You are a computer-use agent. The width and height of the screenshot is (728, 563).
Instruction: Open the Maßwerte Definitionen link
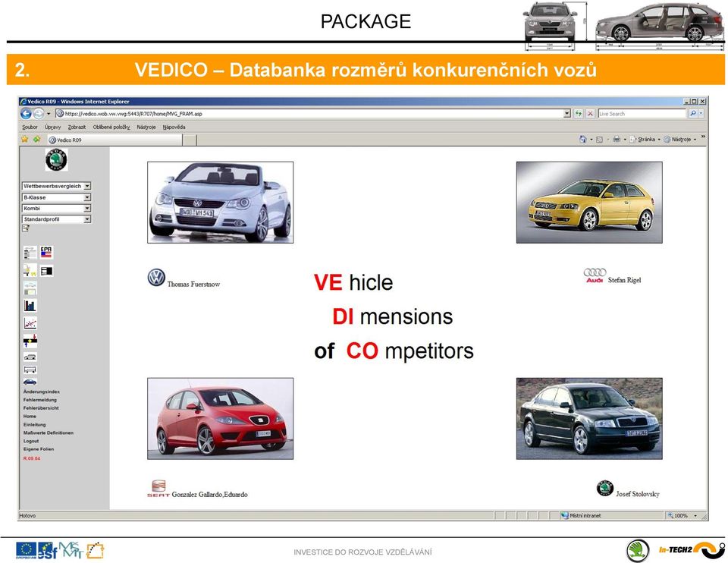49,432
